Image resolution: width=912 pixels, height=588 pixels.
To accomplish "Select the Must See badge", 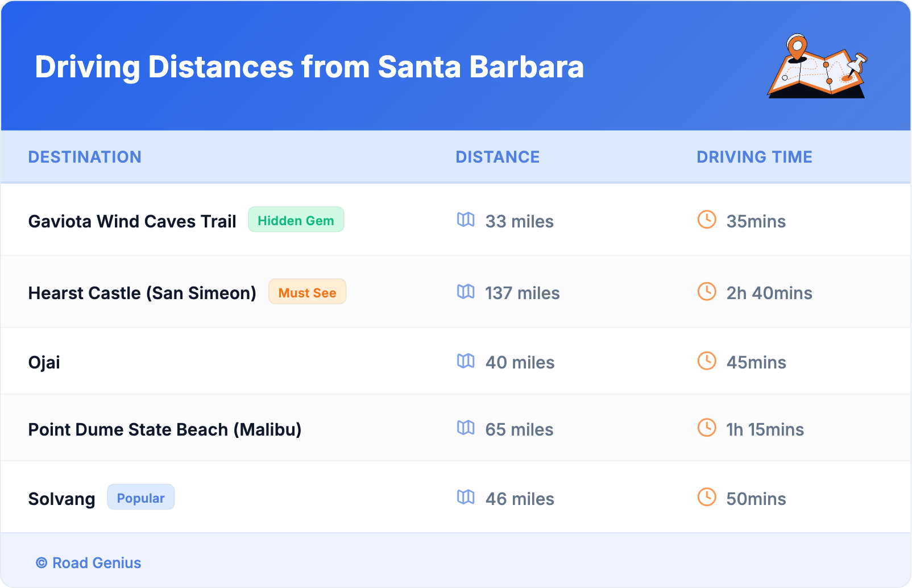I will click(307, 292).
